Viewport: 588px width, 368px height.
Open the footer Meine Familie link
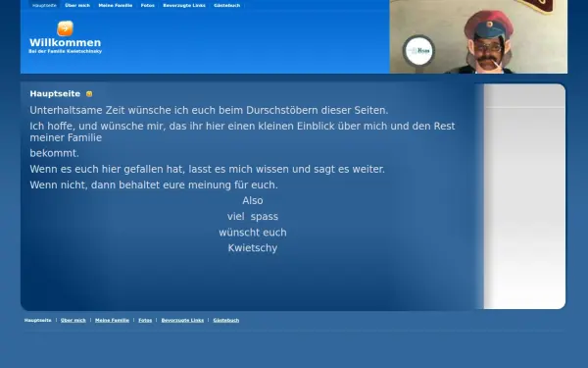(x=112, y=320)
